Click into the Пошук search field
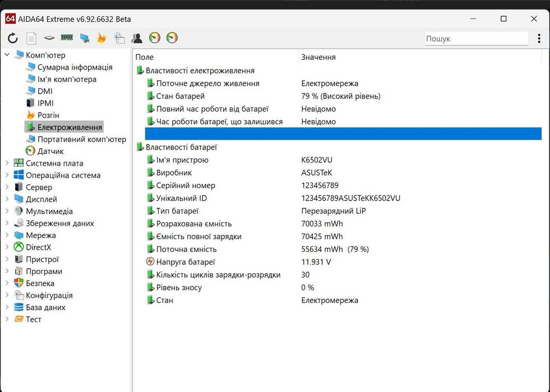 476,39
